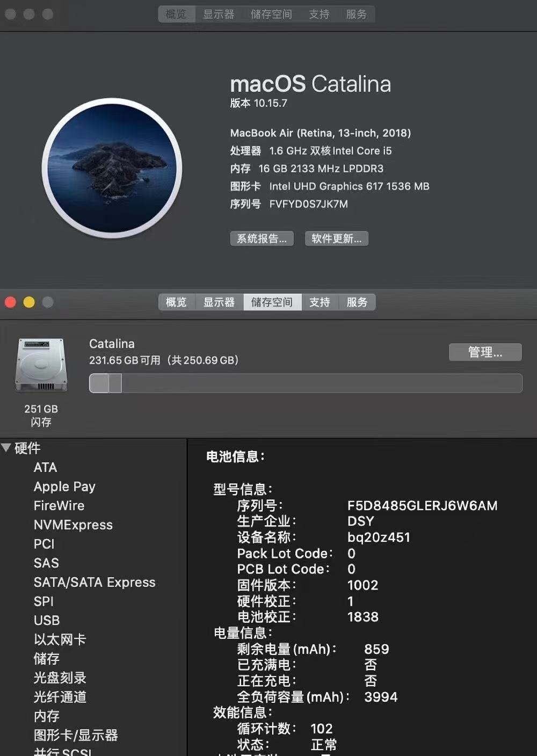Click the red close button of storage window
This screenshot has height=756, width=537.
coord(10,302)
